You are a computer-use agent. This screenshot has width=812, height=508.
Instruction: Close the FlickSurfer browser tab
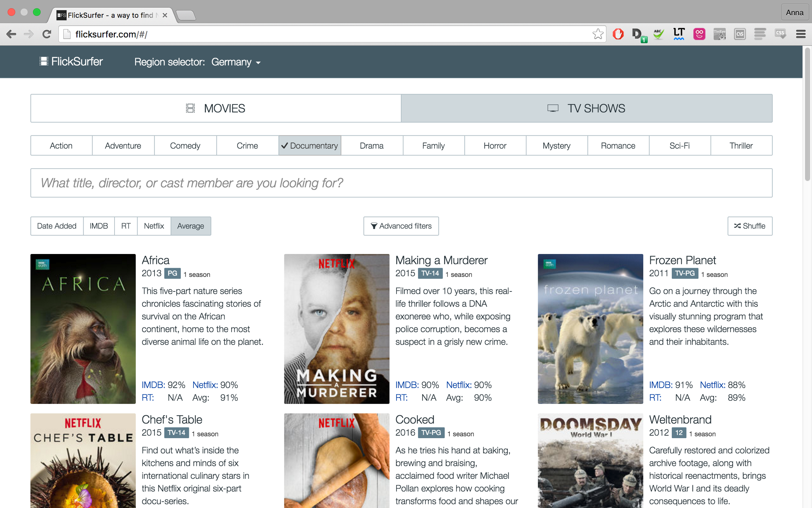pyautogui.click(x=165, y=15)
